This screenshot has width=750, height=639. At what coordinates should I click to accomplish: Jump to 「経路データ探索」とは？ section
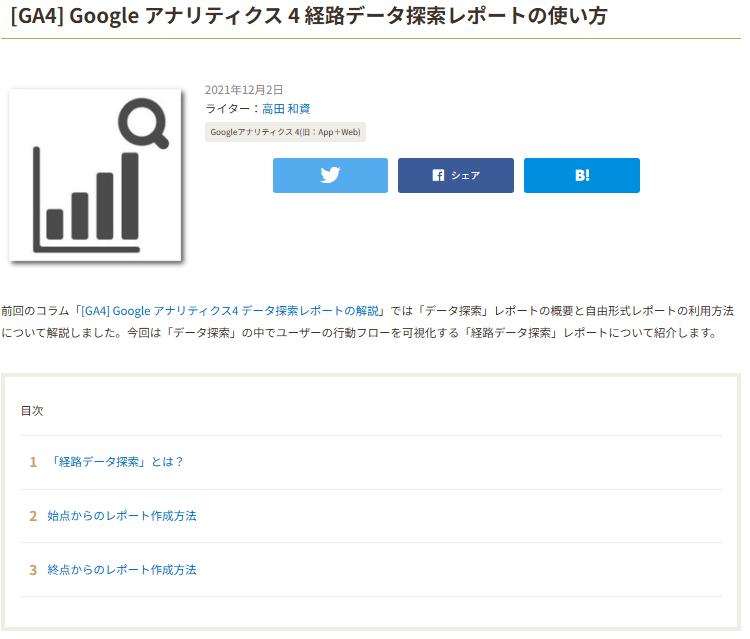[116, 462]
